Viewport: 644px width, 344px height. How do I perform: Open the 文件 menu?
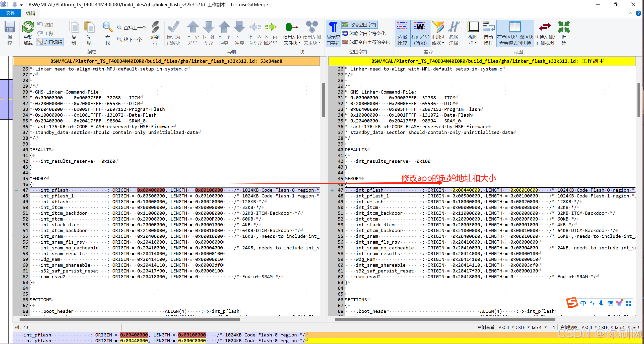[10, 13]
